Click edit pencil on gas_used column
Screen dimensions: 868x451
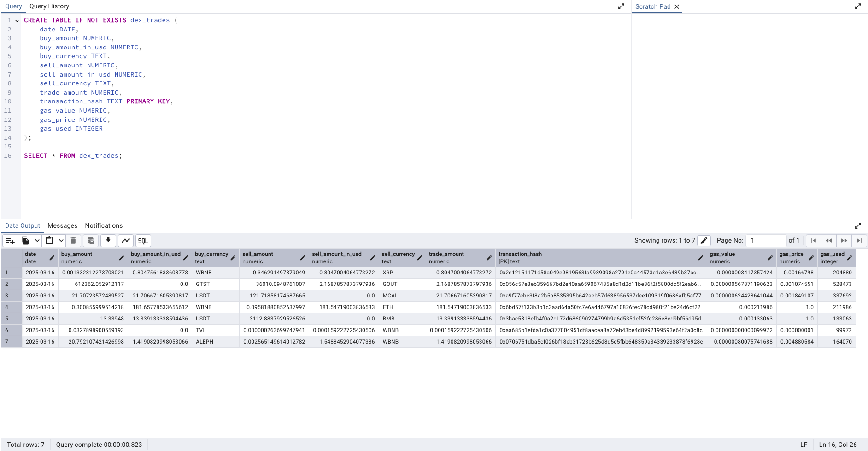click(x=850, y=258)
